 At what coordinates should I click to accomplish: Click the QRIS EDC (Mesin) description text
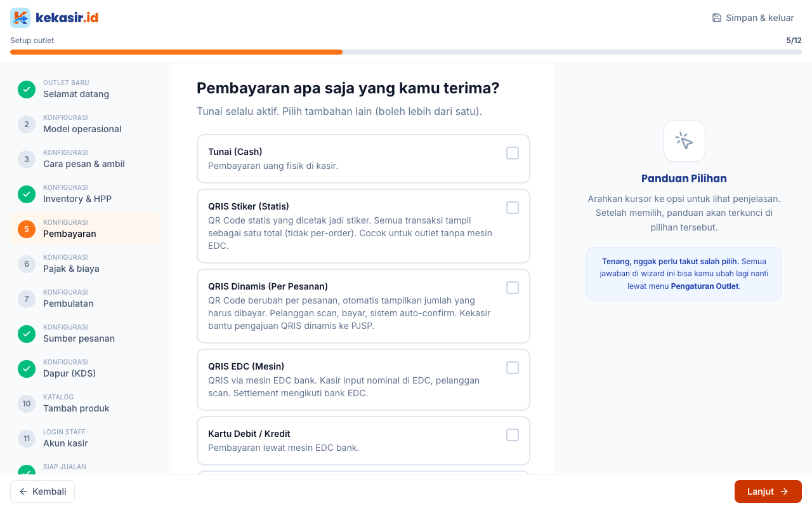(344, 387)
